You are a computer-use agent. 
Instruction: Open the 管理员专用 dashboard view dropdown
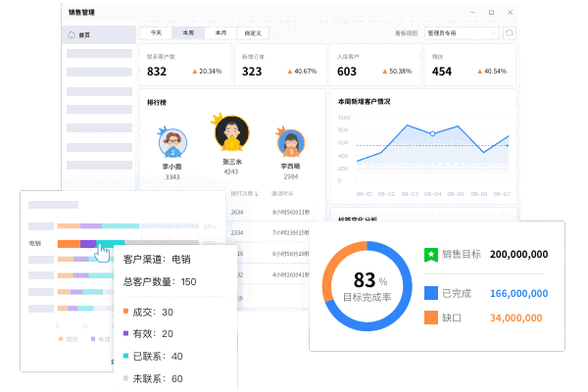click(x=462, y=33)
